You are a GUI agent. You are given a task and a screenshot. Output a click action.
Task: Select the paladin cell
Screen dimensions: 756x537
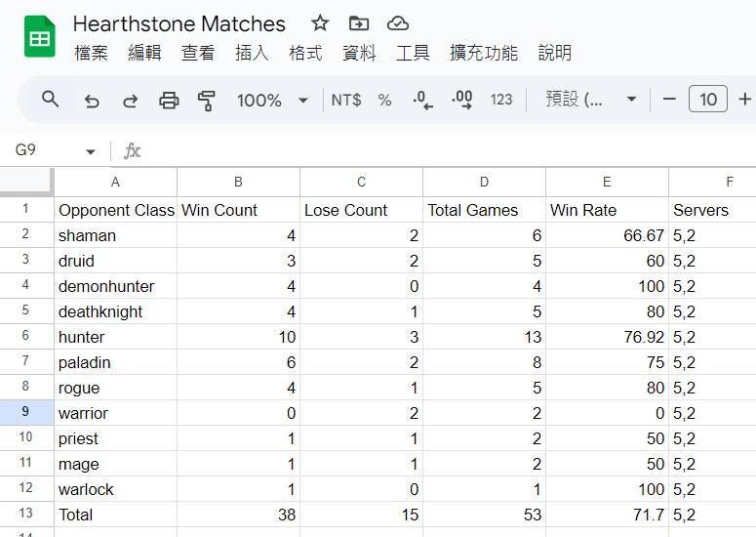click(115, 362)
